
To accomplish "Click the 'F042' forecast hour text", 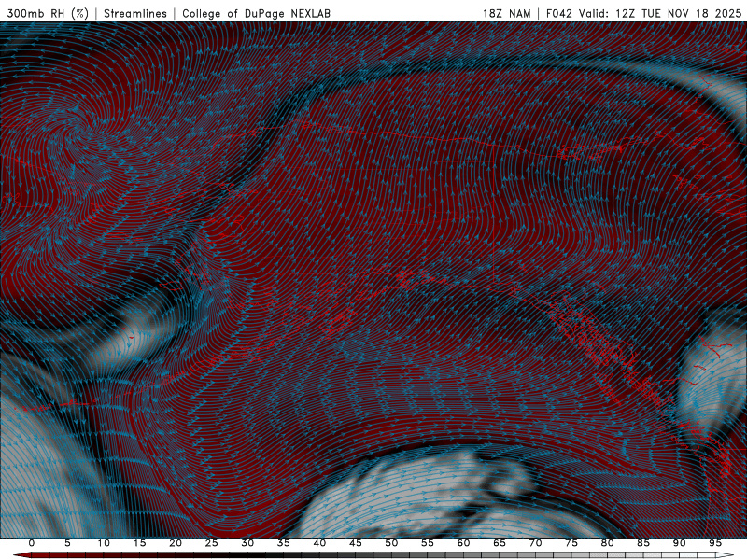I will 558,13.
